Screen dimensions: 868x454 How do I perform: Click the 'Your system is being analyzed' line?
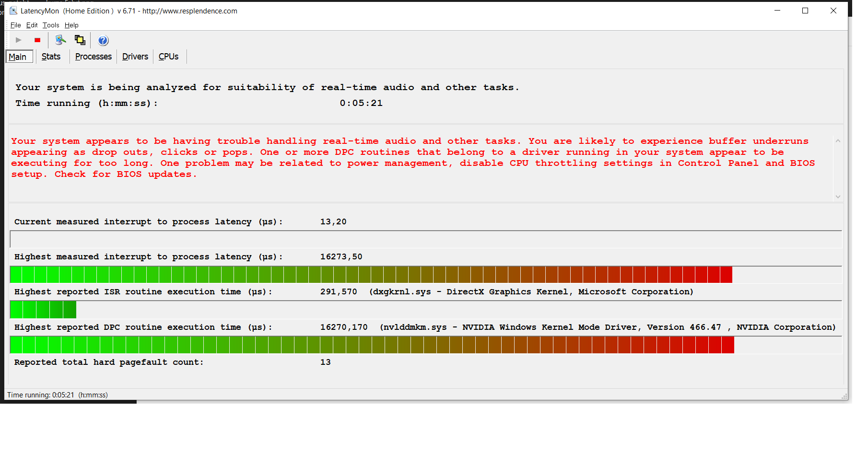pos(267,87)
